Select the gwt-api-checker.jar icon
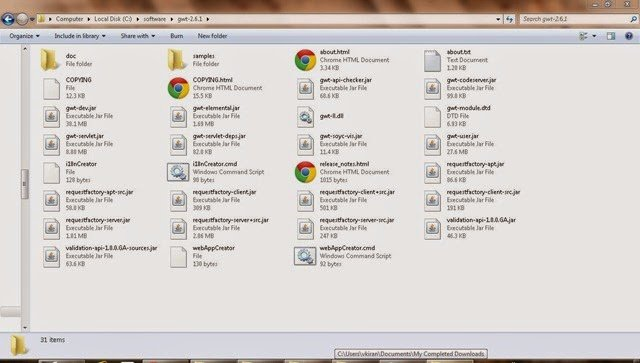Screen dimensions: 640x363 (x=305, y=89)
